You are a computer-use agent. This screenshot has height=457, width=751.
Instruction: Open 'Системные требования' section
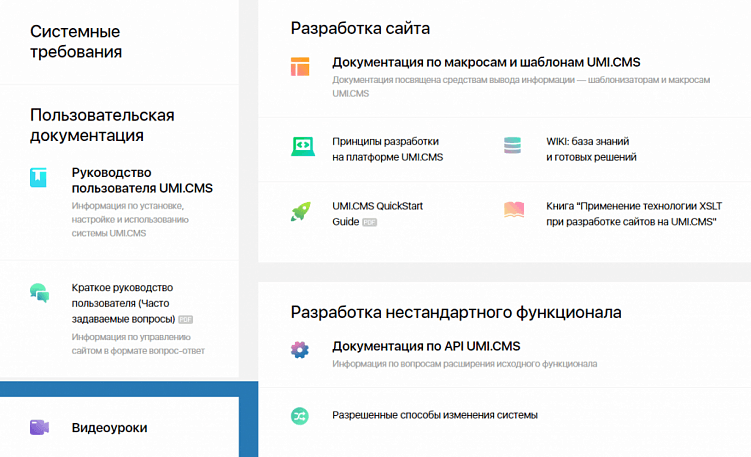[x=76, y=42]
